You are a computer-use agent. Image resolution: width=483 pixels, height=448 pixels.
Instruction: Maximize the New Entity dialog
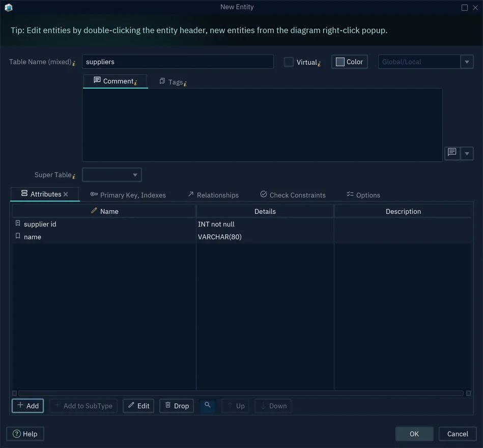tap(465, 8)
